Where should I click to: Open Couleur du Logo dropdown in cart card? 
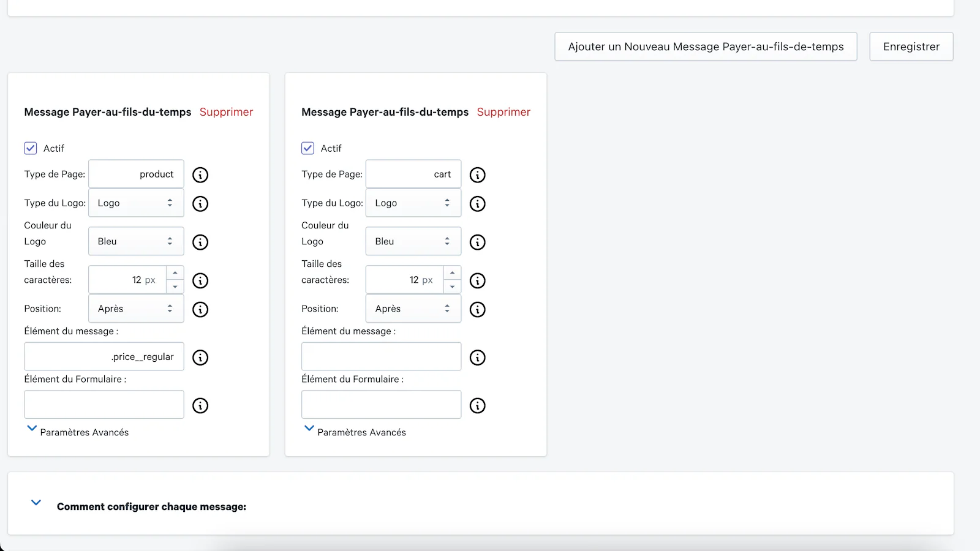[x=413, y=241]
